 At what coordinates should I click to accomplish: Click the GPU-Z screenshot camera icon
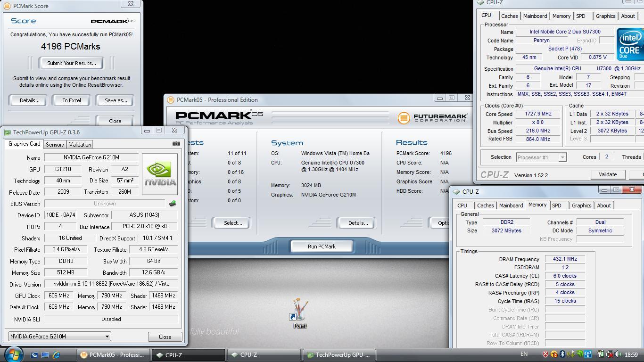pos(176,143)
